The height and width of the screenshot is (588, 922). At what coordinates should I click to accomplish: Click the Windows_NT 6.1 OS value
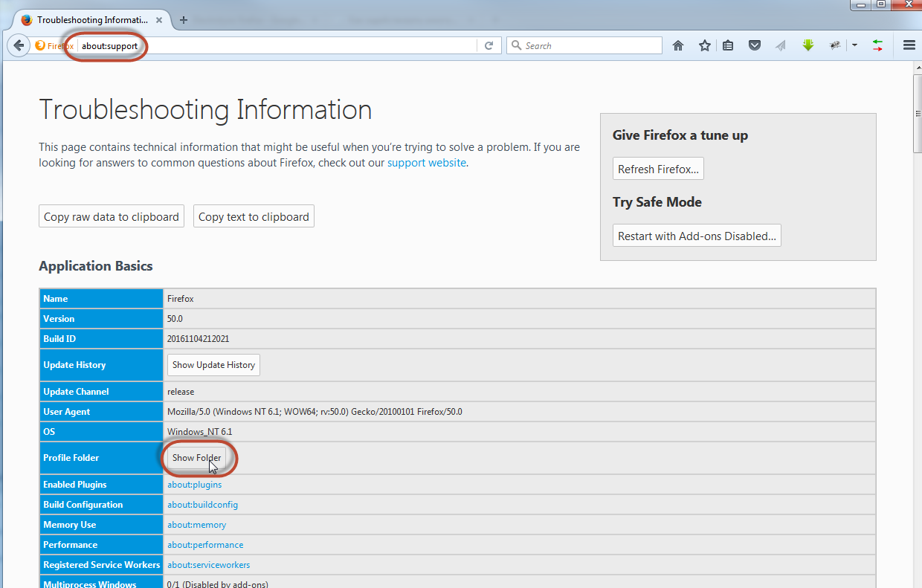[x=199, y=431]
